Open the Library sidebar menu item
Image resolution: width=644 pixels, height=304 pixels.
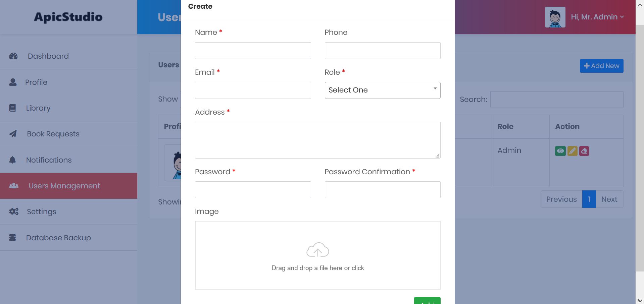tap(38, 108)
